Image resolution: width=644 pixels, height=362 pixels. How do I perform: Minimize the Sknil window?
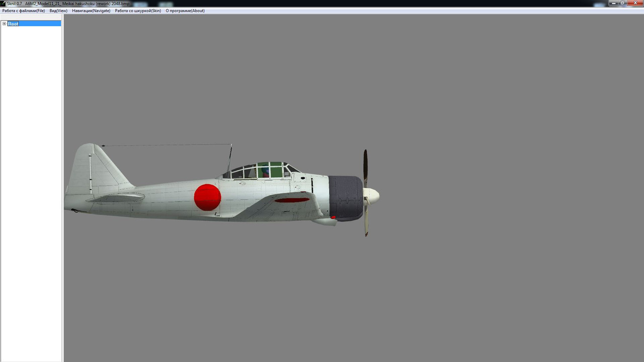614,3
